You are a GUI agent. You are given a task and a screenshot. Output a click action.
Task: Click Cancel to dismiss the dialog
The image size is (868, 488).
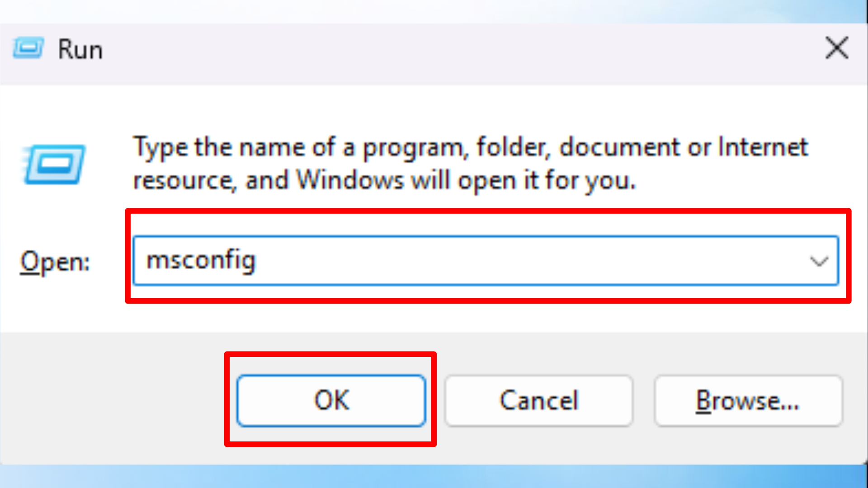[x=538, y=400]
